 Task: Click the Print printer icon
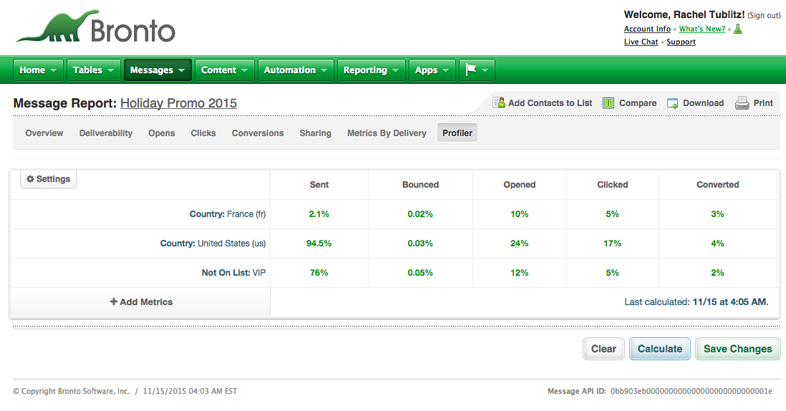click(742, 103)
